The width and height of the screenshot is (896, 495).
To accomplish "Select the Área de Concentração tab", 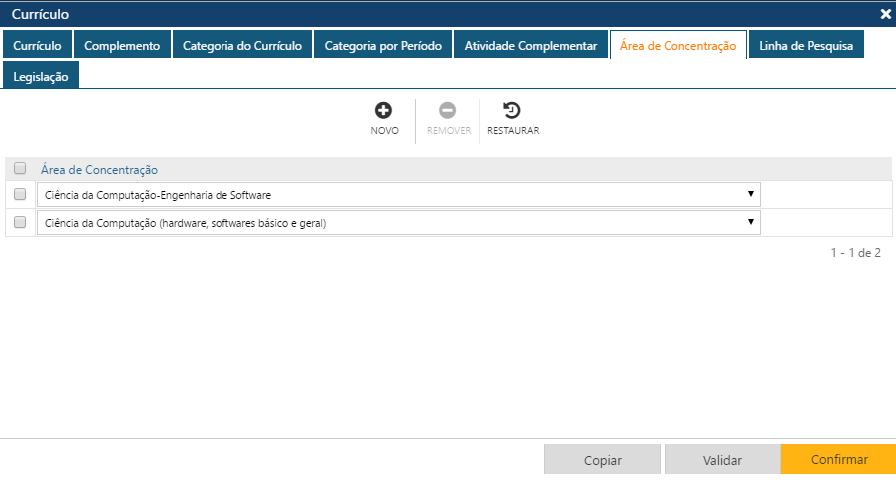I will click(x=678, y=46).
